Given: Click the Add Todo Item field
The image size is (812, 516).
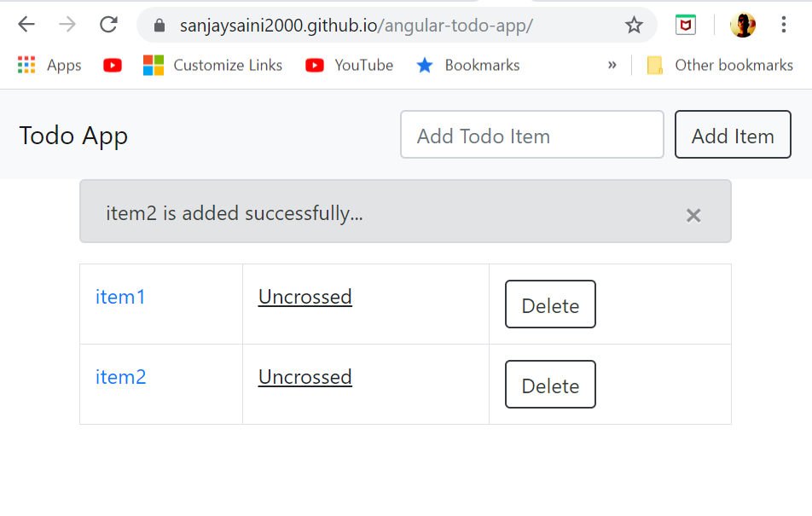Looking at the screenshot, I should [x=531, y=135].
